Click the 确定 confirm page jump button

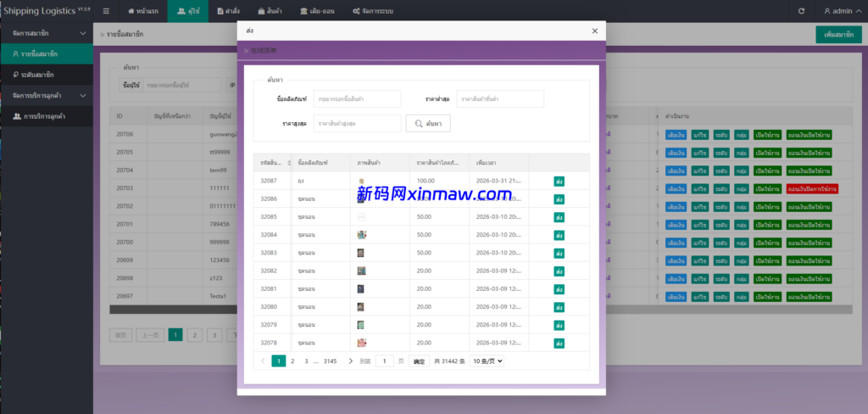click(419, 361)
